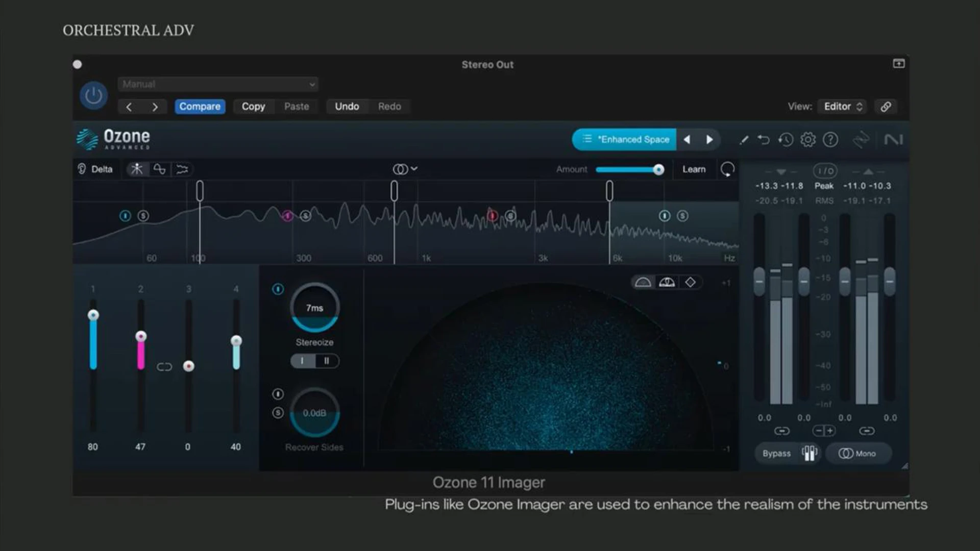
Task: Toggle the Mono button
Action: pos(857,454)
